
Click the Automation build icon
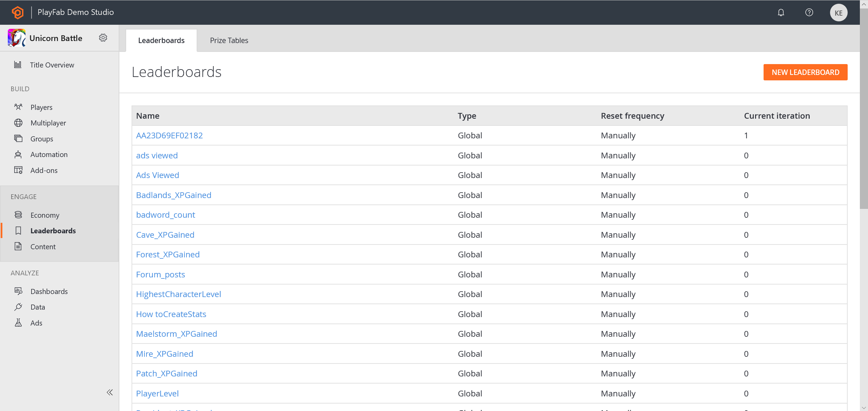(18, 155)
